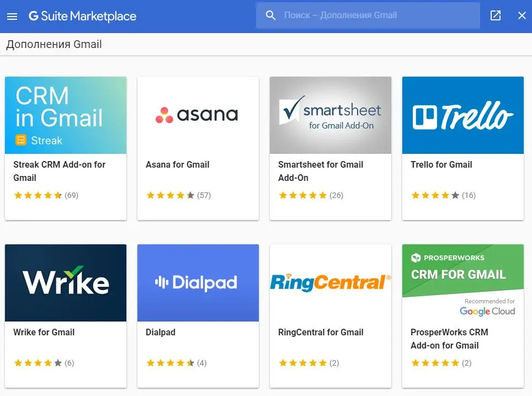Open the ProsperWorks CRM for Gmail banner
532x396 pixels.
[x=463, y=283]
